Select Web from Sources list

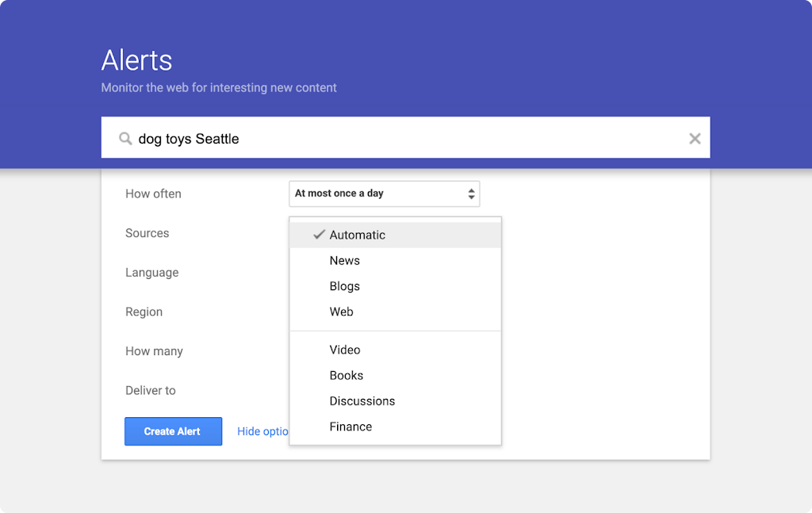pyautogui.click(x=342, y=312)
